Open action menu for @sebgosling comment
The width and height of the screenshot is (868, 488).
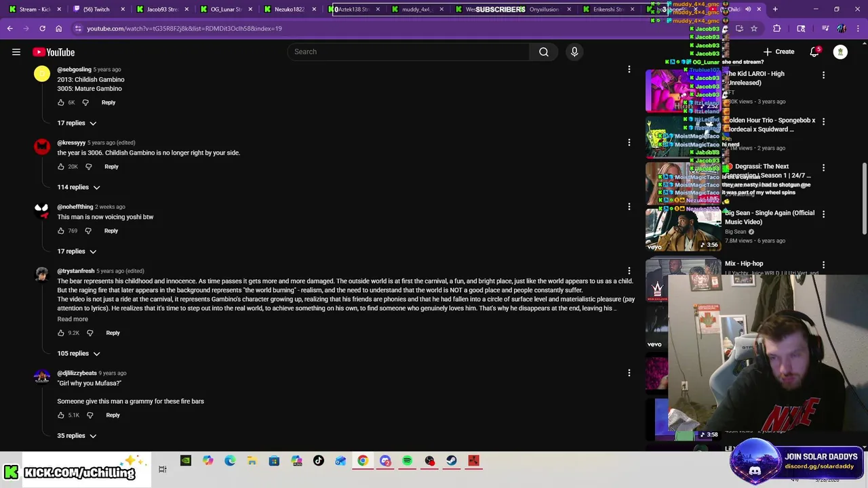pos(629,70)
